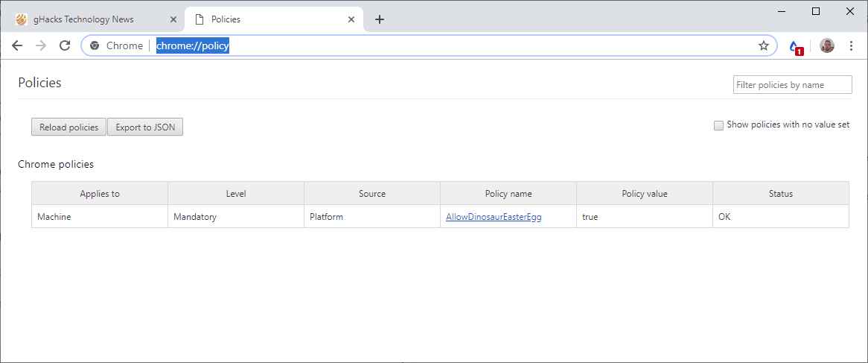Close the Policies tab
868x363 pixels.
(351, 19)
